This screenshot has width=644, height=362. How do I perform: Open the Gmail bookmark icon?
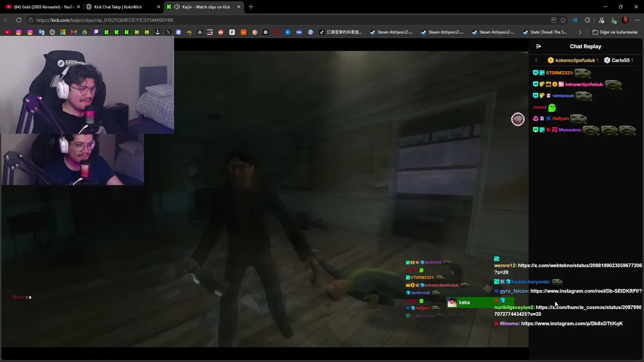[73, 32]
